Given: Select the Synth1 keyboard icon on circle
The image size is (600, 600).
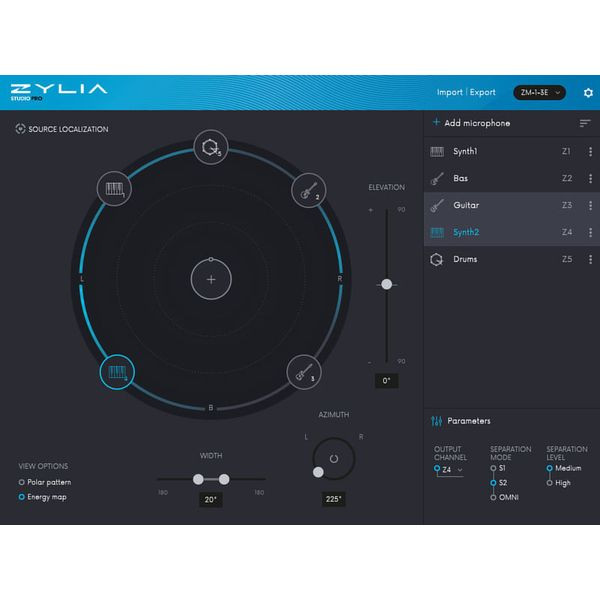Looking at the screenshot, I should [114, 188].
